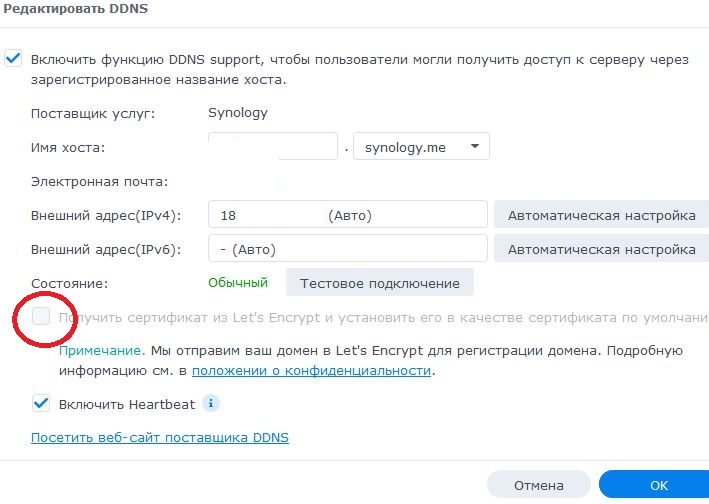Screen dimensions: 709x504
Task: Click the Имя хоста input field
Action: pyautogui.click(x=273, y=147)
